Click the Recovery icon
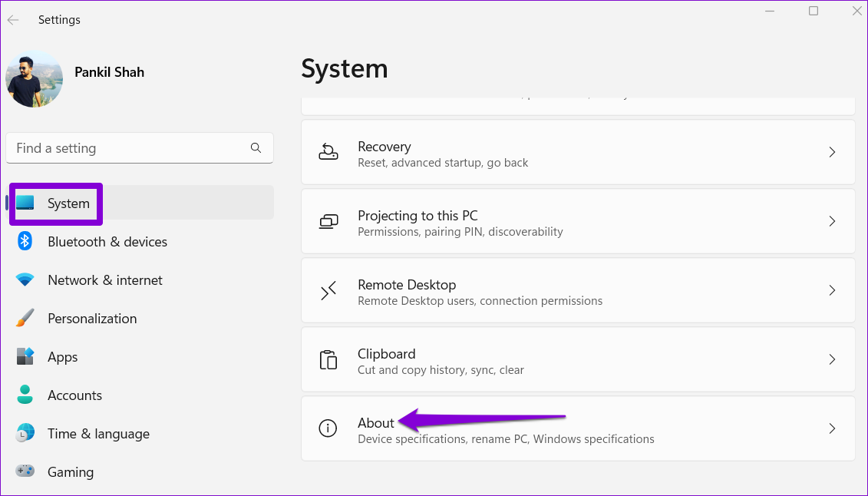 (x=328, y=152)
